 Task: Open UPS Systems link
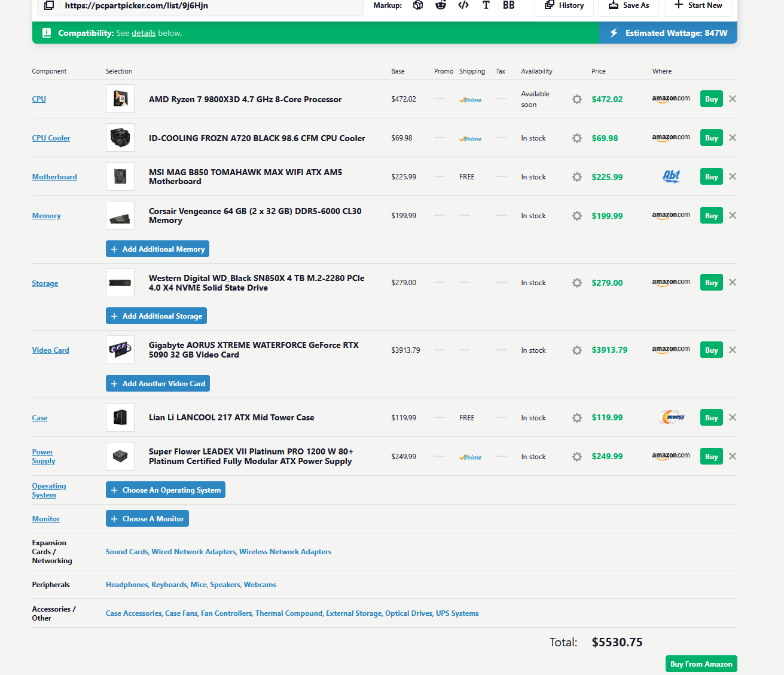coord(457,613)
